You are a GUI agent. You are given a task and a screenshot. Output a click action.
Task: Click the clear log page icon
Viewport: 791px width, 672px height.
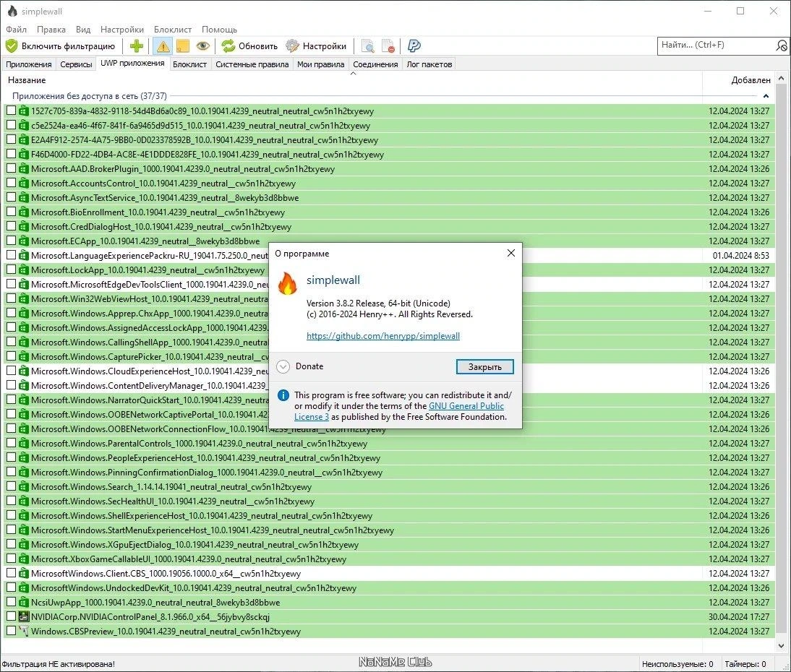click(x=388, y=46)
